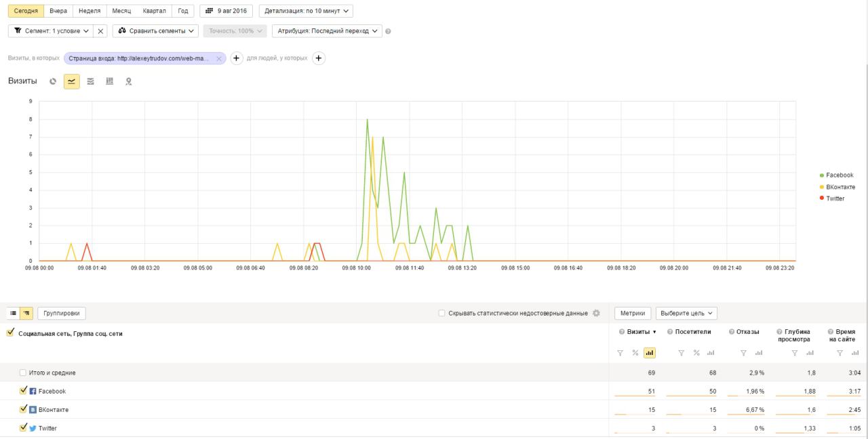The image size is (868, 439).
Task: Switch to flat list table view
Action: [13, 313]
